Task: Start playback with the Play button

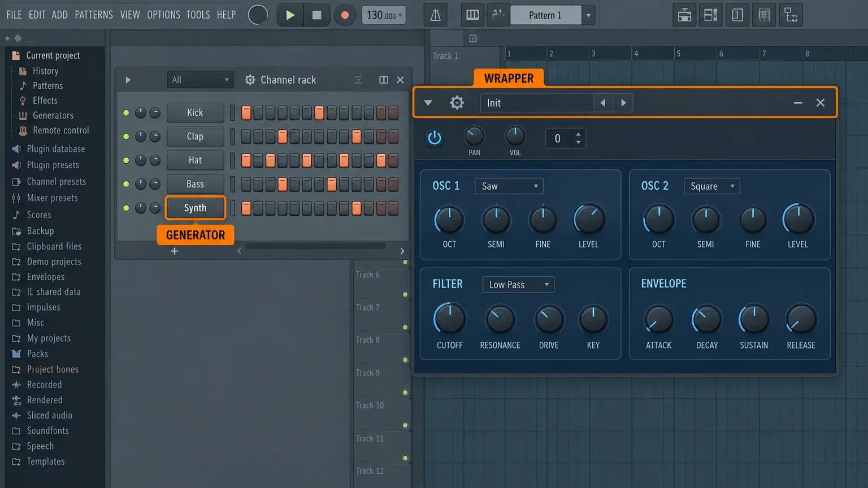Action: (290, 15)
